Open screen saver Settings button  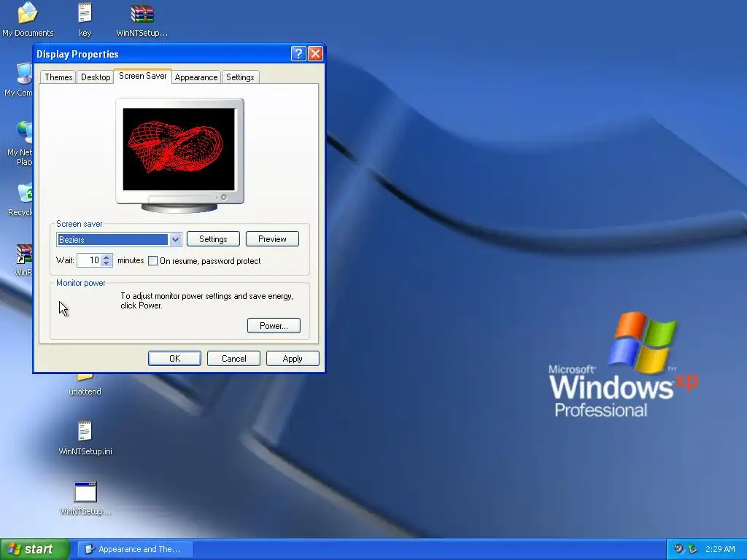pyautogui.click(x=213, y=239)
